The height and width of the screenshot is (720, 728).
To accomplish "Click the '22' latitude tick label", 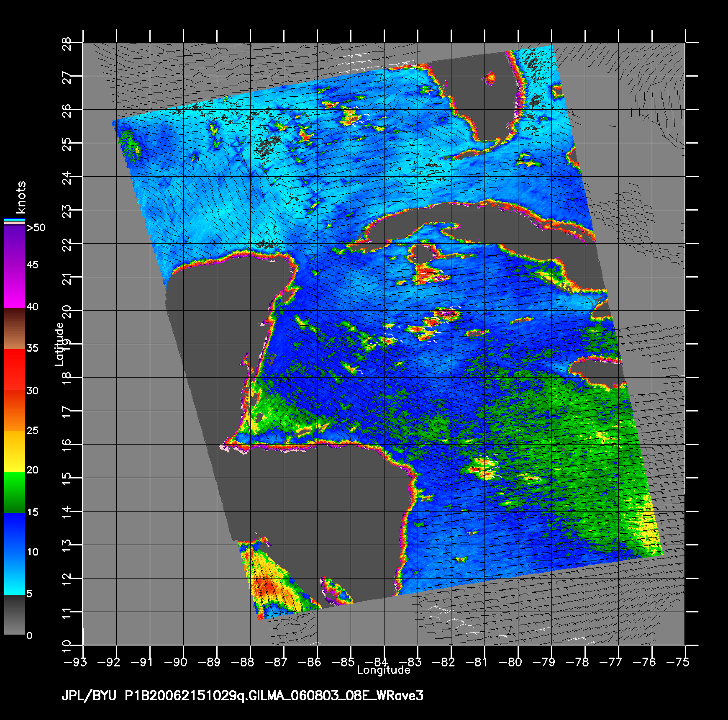I will tap(67, 244).
